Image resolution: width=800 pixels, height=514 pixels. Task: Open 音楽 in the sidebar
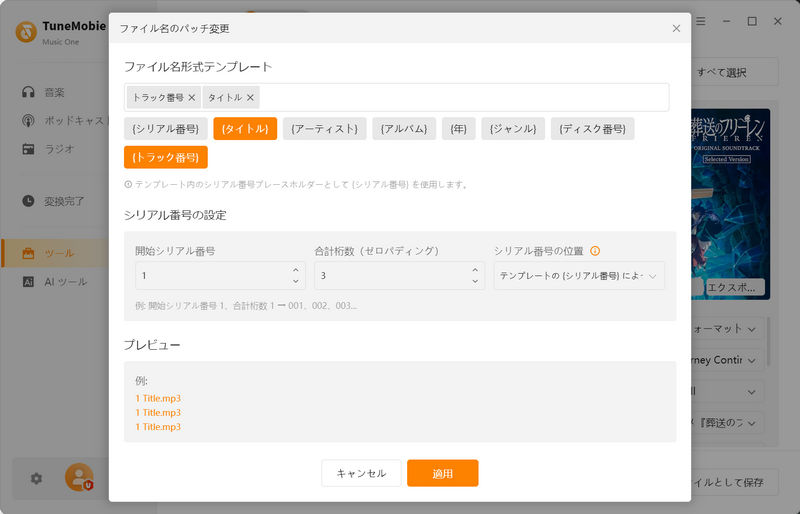(54, 92)
